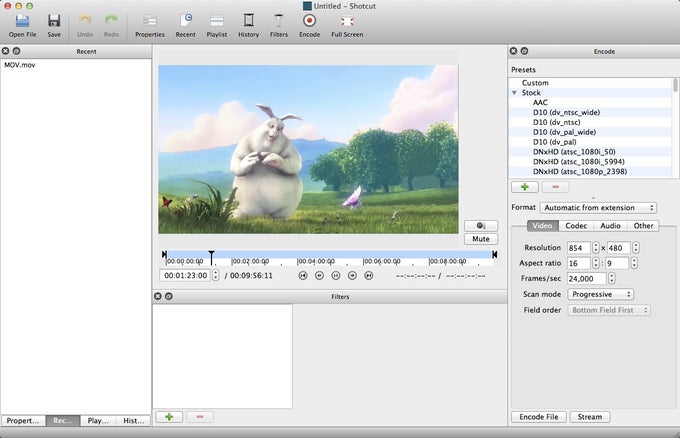Viewport: 680px width, 438px height.
Task: Switch to the Properties bottom tab
Action: click(23, 421)
